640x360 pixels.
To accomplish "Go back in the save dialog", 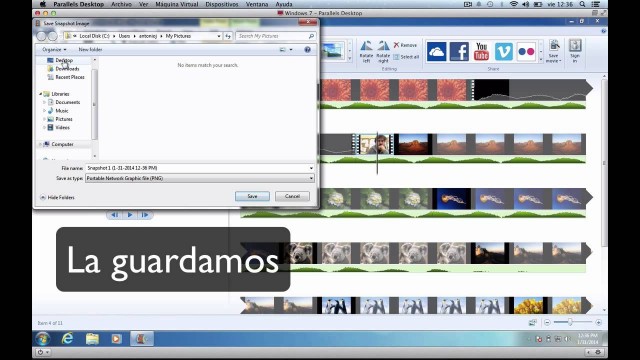I will click(41, 36).
